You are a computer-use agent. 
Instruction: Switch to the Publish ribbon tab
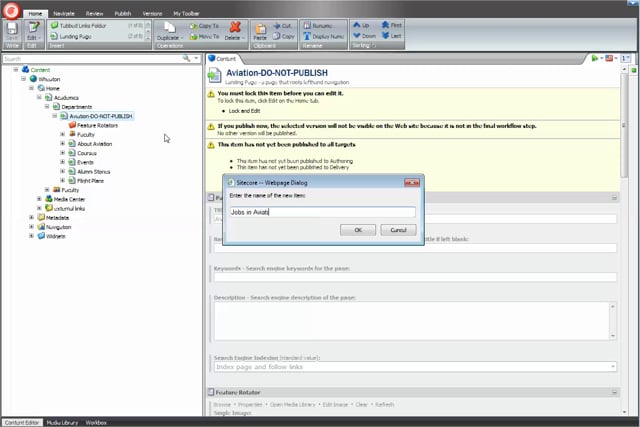coord(123,15)
